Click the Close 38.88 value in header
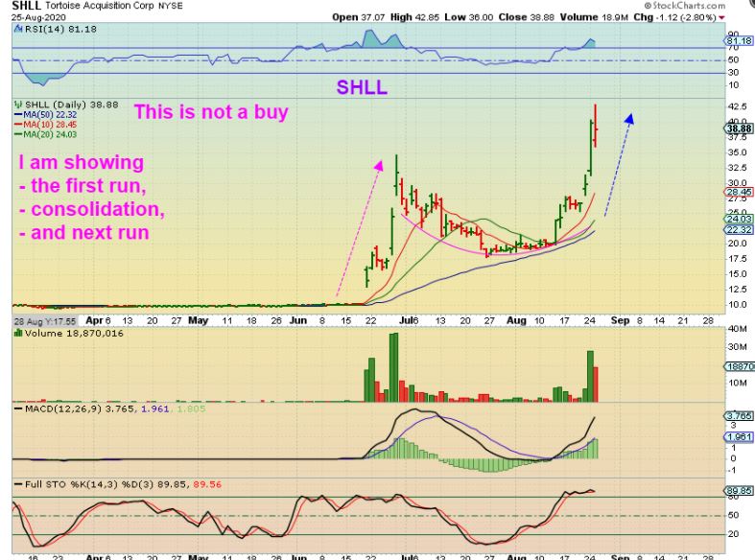This screenshot has width=755, height=560. 527,17
